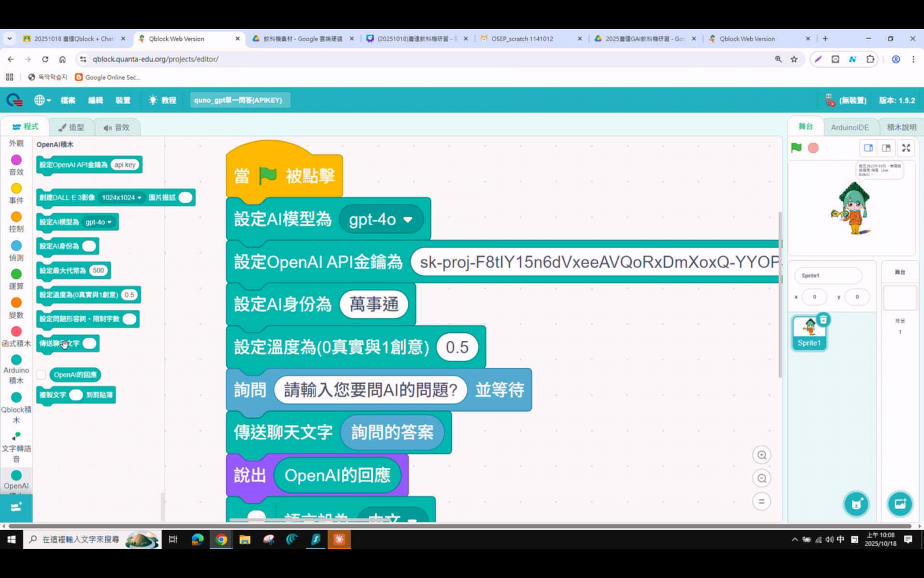The width and height of the screenshot is (924, 578).
Task: Click the choose a sprite button
Action: [x=856, y=504]
